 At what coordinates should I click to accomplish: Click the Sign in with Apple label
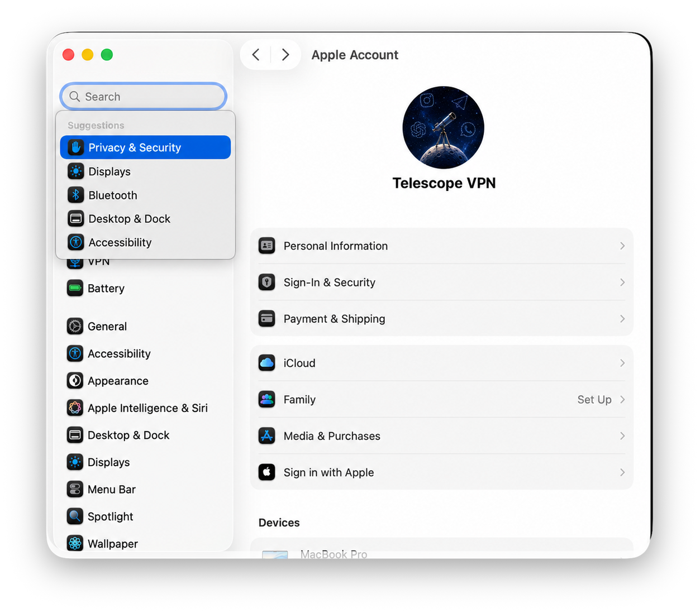[328, 472]
